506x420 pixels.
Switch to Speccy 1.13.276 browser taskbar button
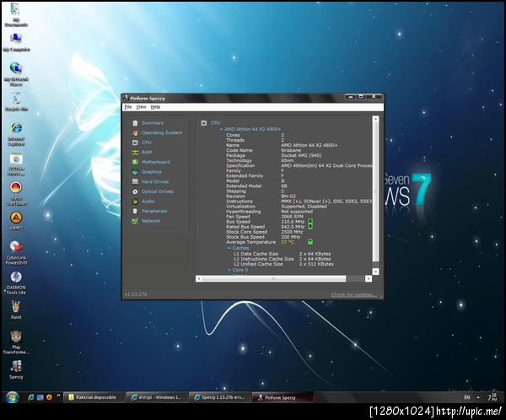[219, 397]
